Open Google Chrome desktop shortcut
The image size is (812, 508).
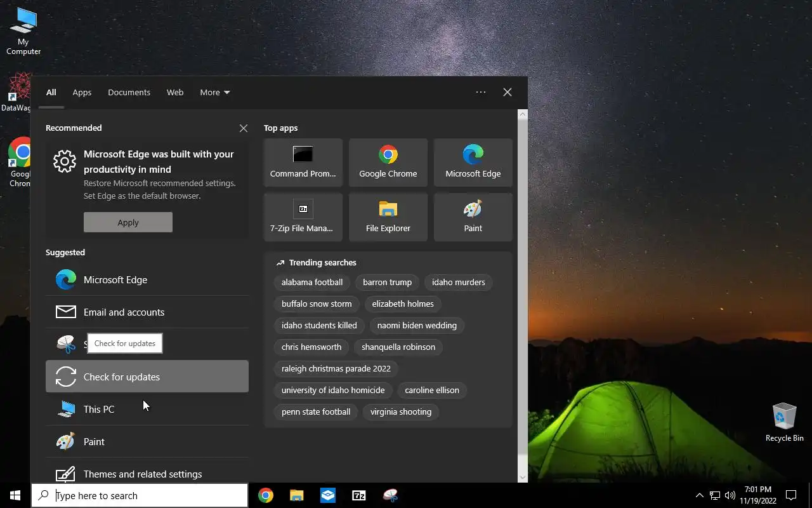(x=20, y=163)
